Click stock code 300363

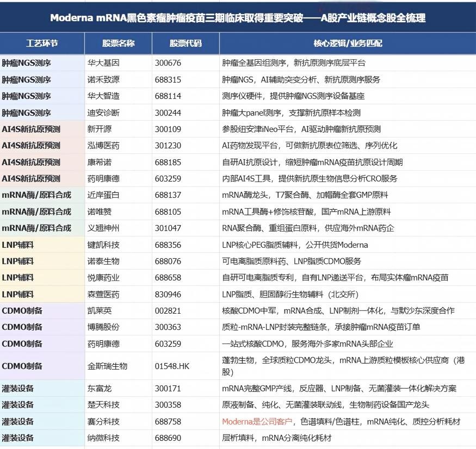(x=168, y=327)
